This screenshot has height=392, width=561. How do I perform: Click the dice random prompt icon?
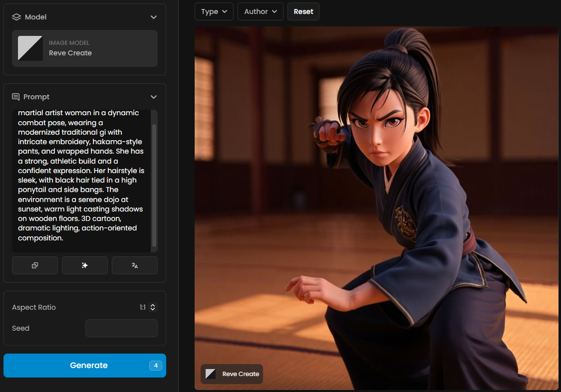tap(35, 265)
